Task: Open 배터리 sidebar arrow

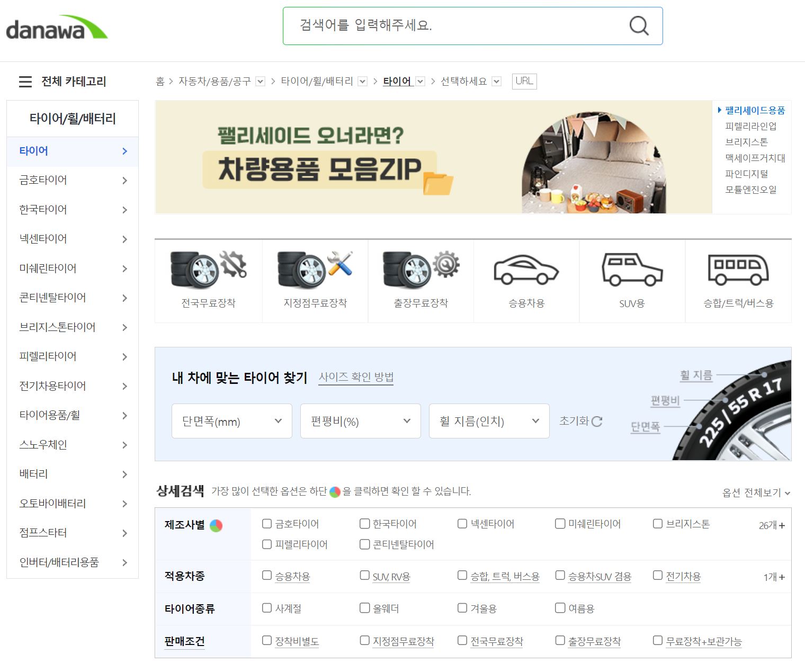Action: 124,474
